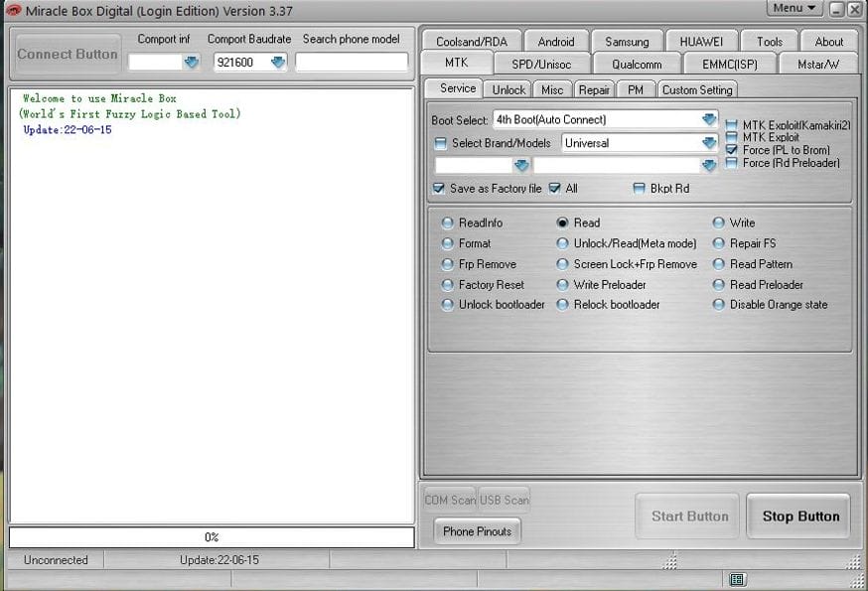Expand the Universal brand models dropdown
The width and height of the screenshot is (868, 591).
(x=708, y=141)
